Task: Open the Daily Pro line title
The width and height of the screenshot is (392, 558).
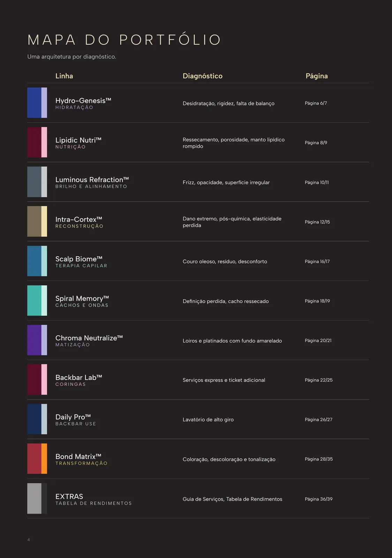Action: click(x=73, y=417)
